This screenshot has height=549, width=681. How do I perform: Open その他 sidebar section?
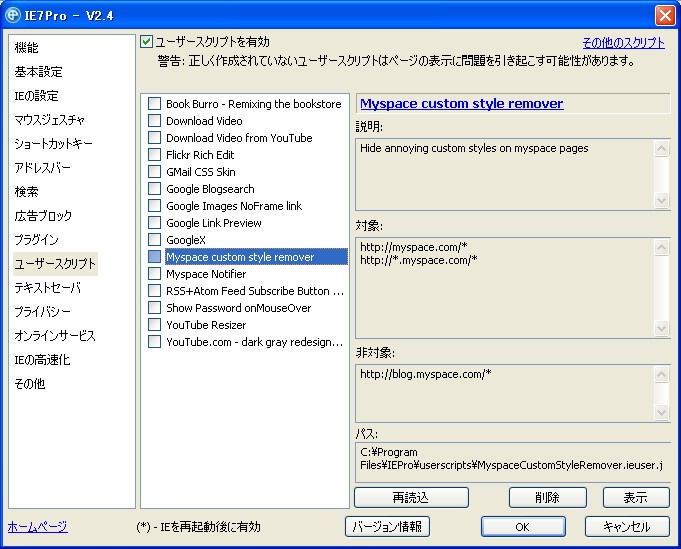[30, 384]
